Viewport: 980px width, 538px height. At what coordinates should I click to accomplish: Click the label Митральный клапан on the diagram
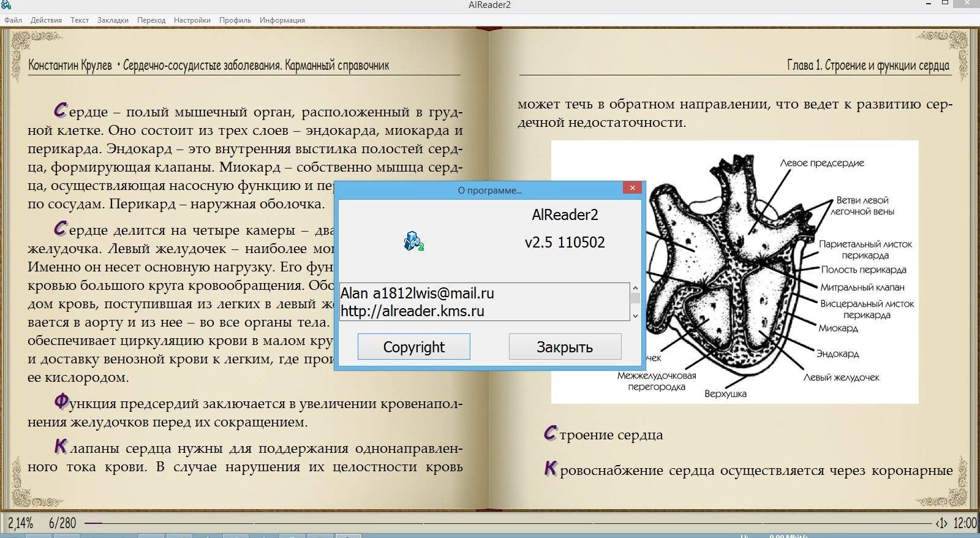862,287
